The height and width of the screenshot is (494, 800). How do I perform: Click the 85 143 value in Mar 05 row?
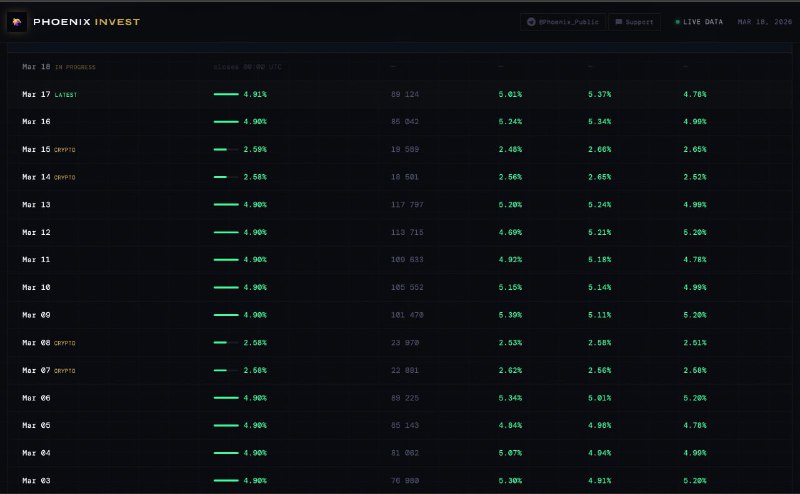(405, 426)
